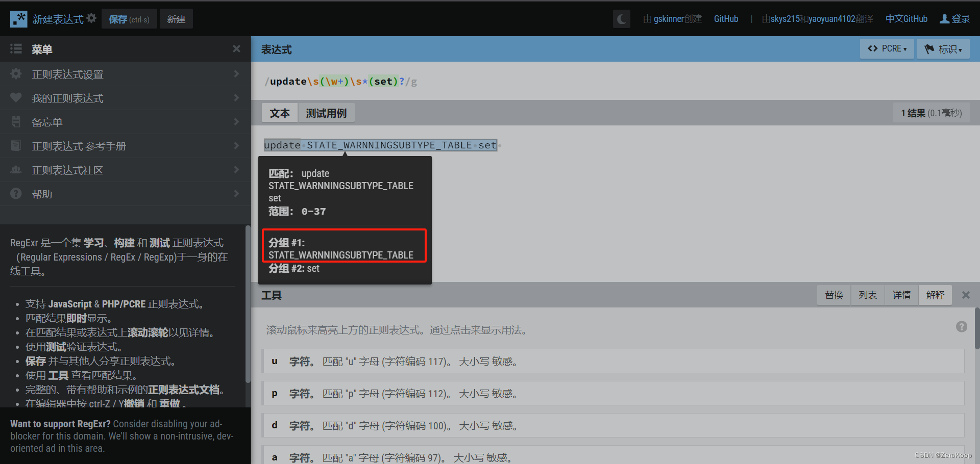Click gear icon beside 正则表达式设置
Screen dimensions: 980x464
click(x=16, y=74)
